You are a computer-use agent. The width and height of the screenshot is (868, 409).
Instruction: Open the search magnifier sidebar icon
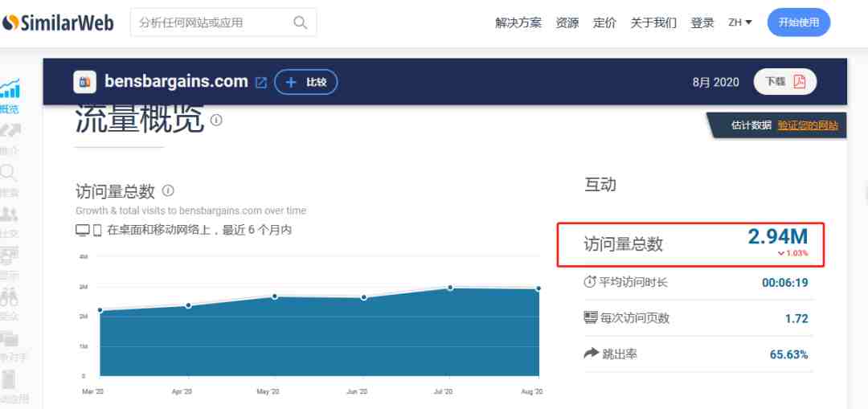point(8,174)
